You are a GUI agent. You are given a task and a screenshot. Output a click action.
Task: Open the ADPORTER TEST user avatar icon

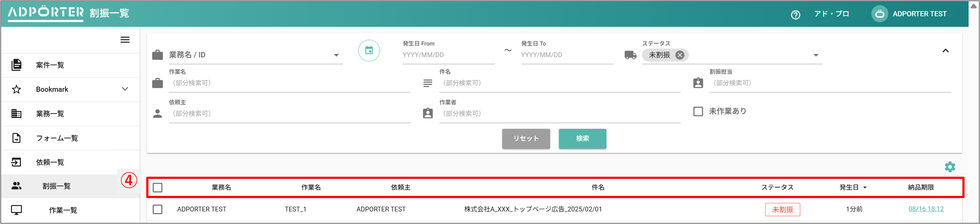879,14
